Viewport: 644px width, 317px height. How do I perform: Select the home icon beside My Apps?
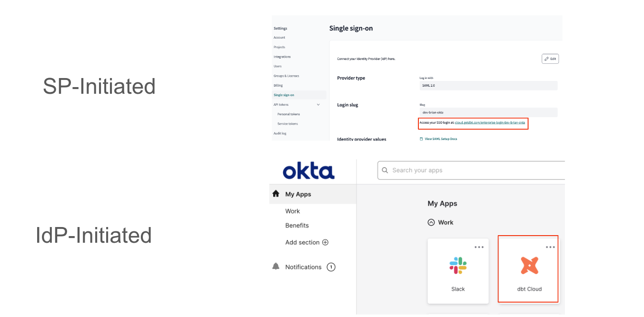coord(276,194)
